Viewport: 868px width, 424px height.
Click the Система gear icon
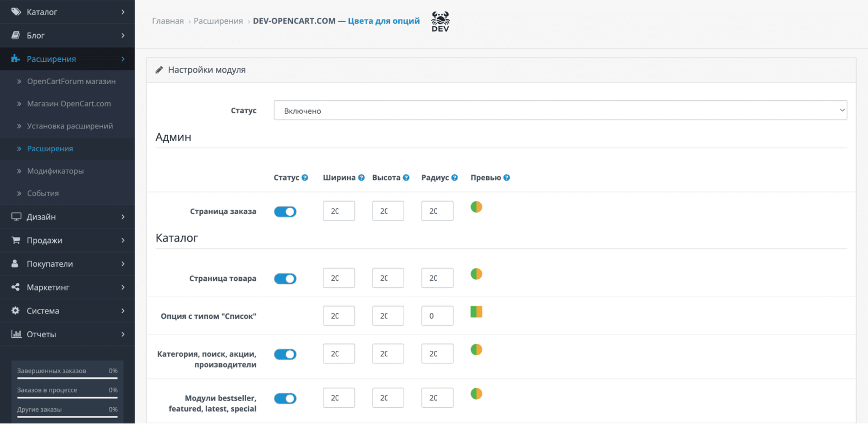tap(16, 311)
